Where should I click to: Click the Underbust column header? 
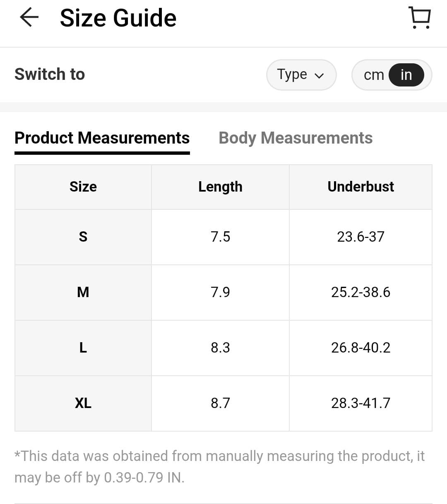point(360,187)
